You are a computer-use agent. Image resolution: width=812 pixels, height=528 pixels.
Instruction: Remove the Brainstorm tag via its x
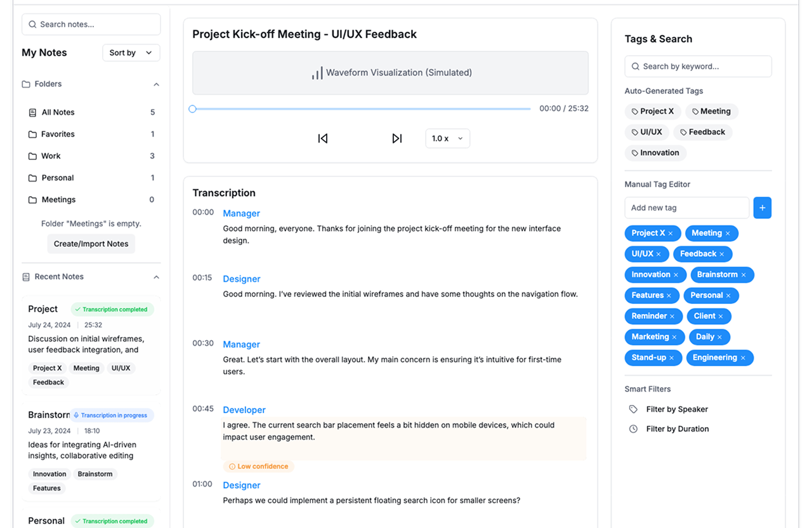[x=743, y=275]
